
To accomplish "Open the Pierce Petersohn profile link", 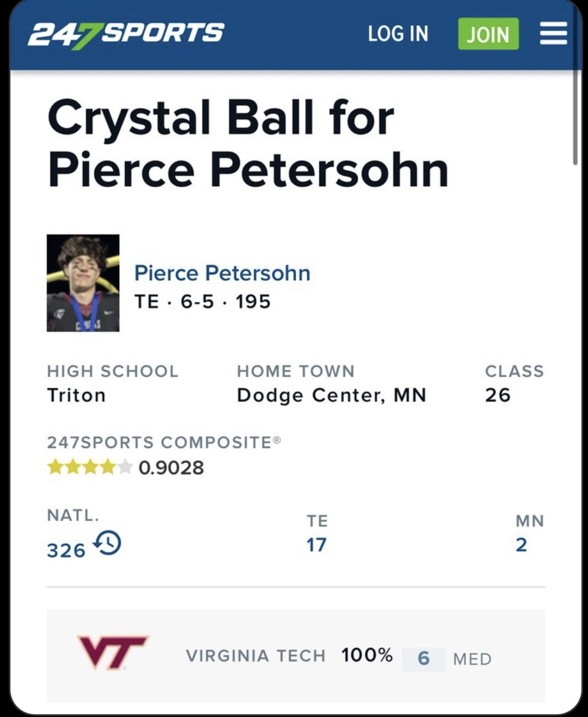I will 222,273.
